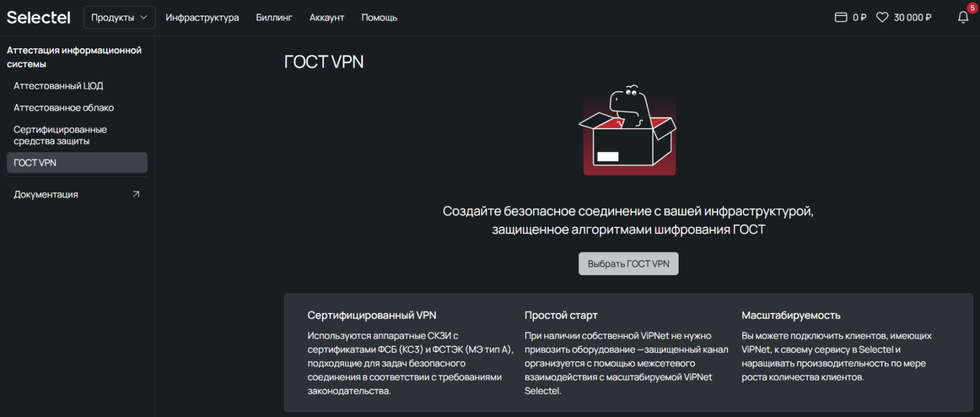Open Аттестованное облако in the sidebar
This screenshot has width=980, height=417.
(x=64, y=108)
